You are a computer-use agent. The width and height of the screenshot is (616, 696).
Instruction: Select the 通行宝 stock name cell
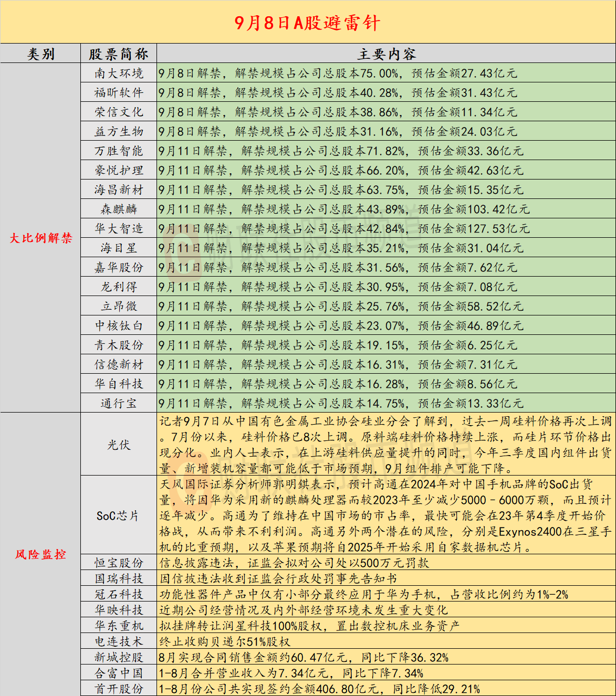[119, 404]
